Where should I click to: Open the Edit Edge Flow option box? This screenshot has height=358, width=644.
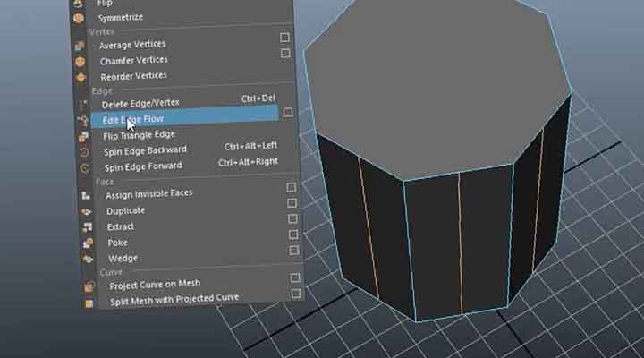pos(288,112)
